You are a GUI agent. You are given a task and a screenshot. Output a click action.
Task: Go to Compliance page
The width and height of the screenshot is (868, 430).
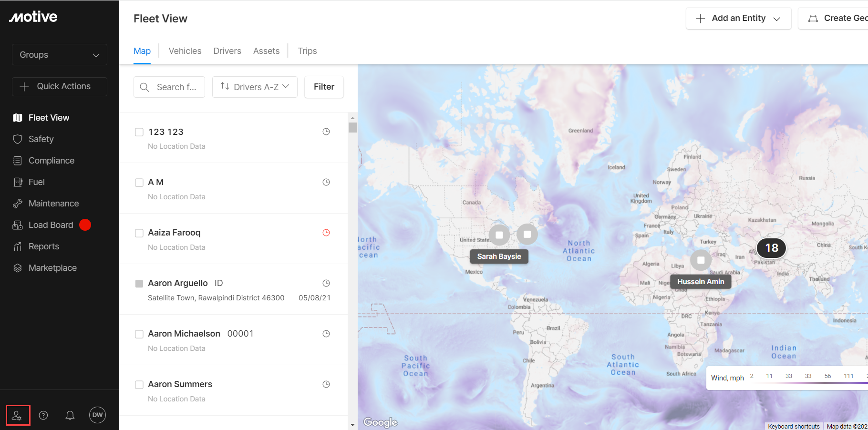(x=51, y=161)
